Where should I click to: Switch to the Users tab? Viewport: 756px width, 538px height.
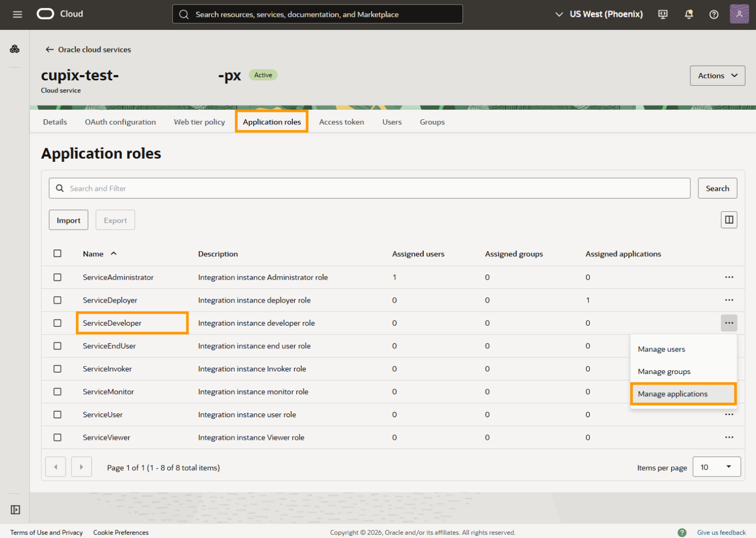(392, 122)
